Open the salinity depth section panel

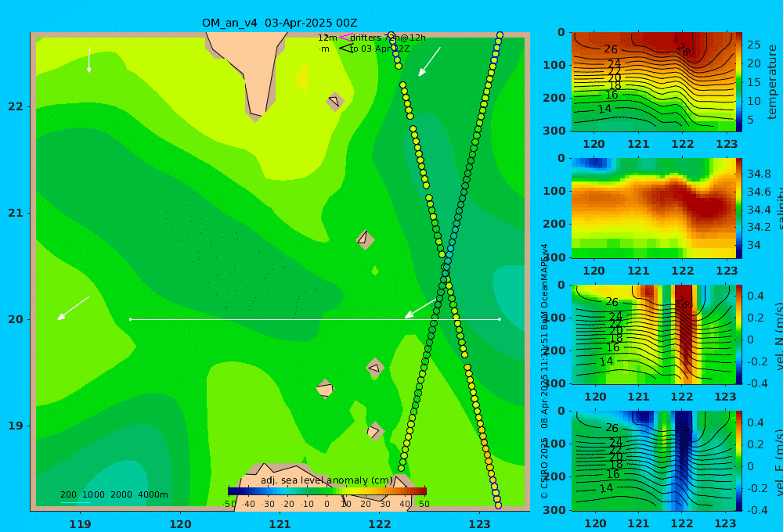pos(654,208)
